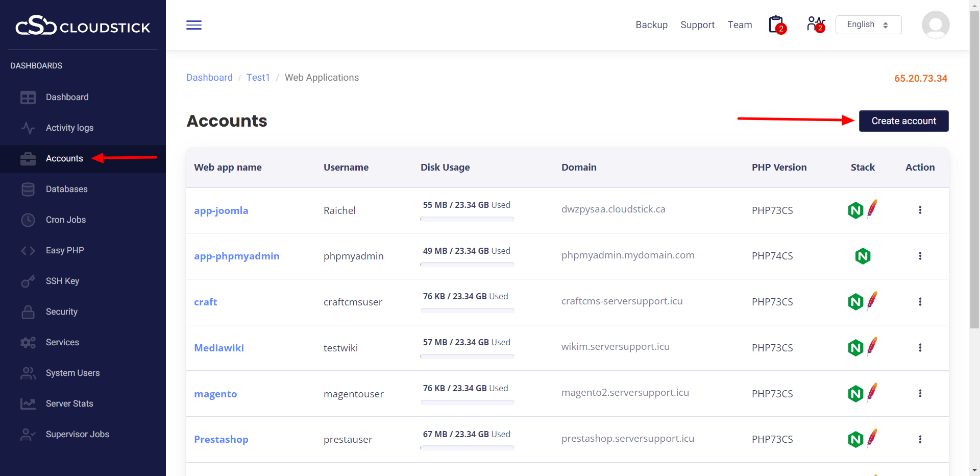Open SSH Key from the sidebar
Screen dimensions: 980x476
[x=62, y=281]
